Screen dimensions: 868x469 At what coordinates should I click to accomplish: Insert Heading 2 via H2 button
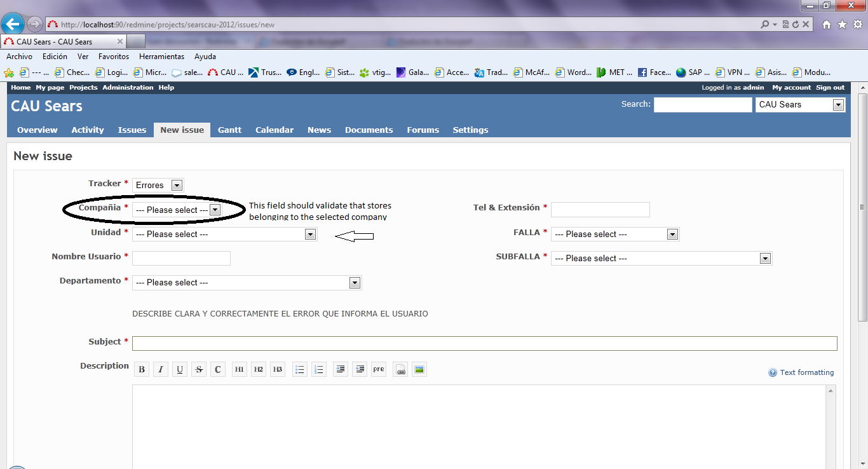(x=259, y=369)
